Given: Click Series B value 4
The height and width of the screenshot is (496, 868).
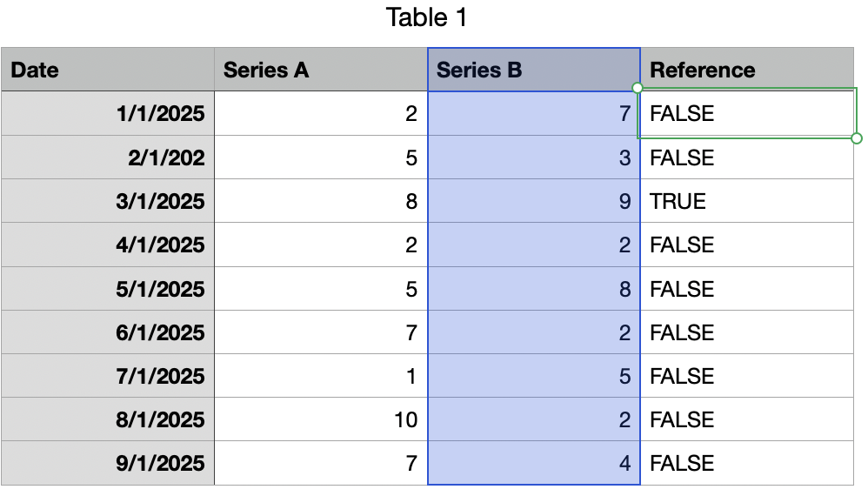Looking at the screenshot, I should pyautogui.click(x=534, y=463).
